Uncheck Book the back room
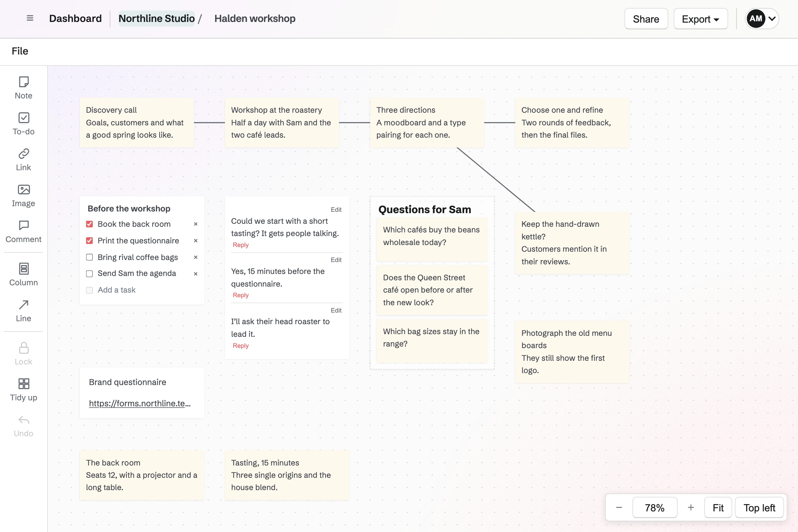The height and width of the screenshot is (532, 798). pyautogui.click(x=89, y=224)
